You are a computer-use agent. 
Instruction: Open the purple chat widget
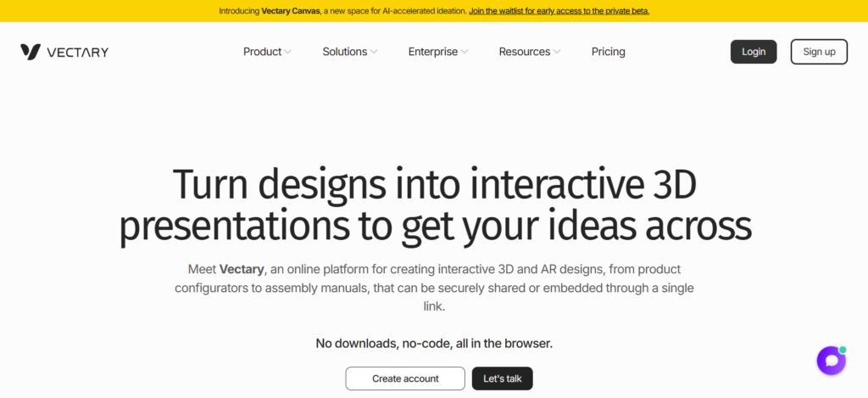[831, 361]
